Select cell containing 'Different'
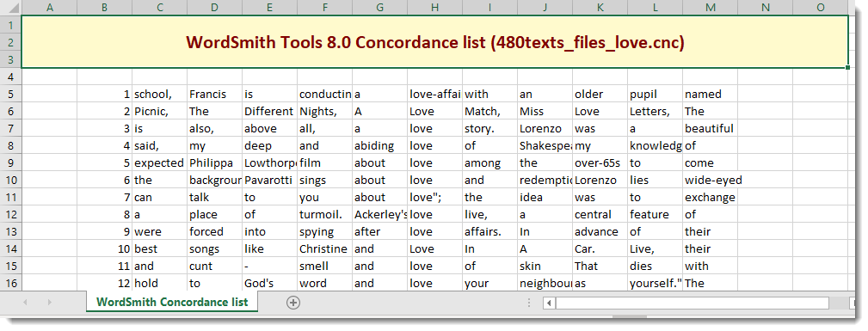 [x=269, y=111]
